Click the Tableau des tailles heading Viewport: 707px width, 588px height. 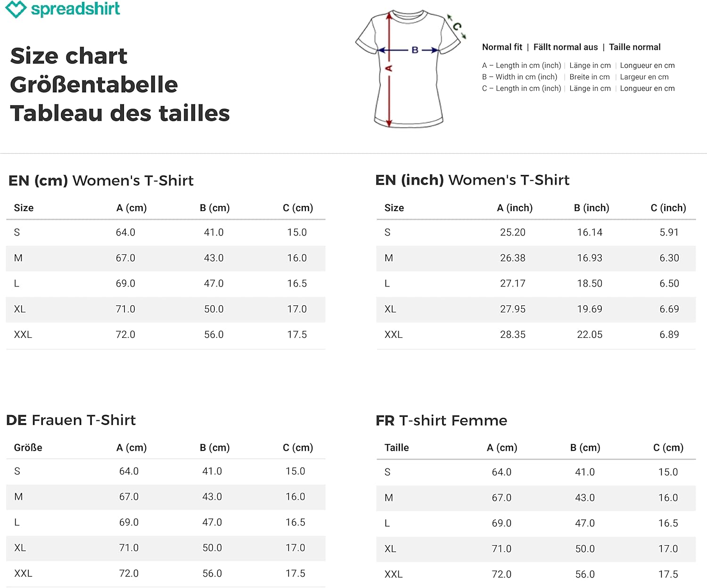[120, 114]
